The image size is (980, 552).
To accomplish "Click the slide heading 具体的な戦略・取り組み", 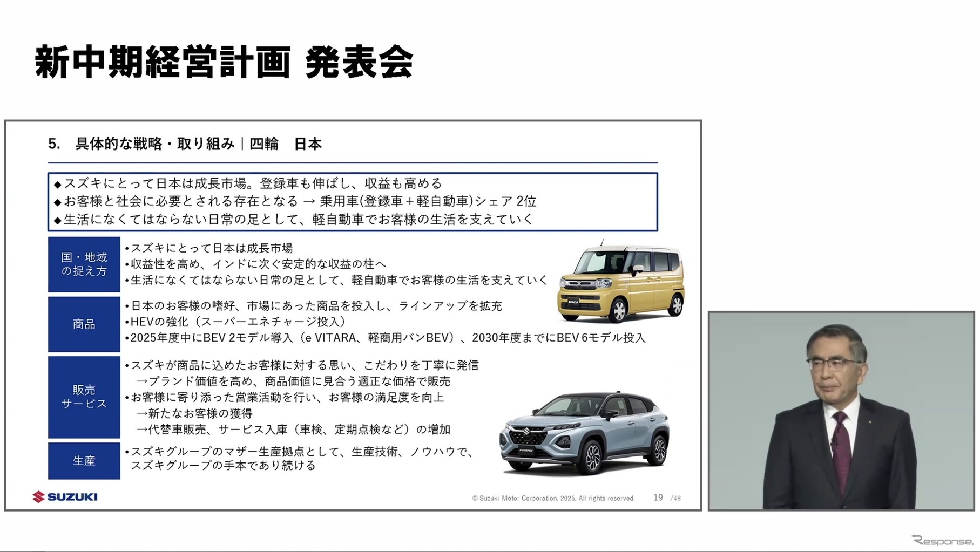I will pos(154,144).
